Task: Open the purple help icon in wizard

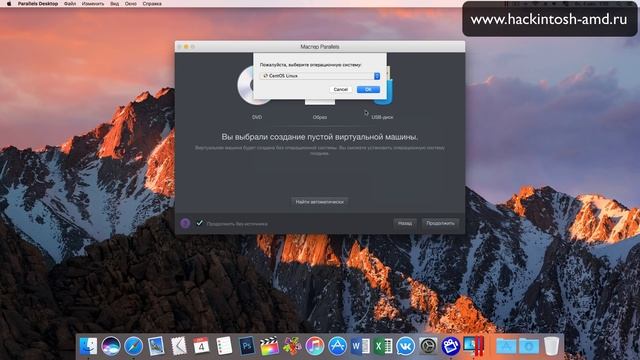Action: [x=185, y=223]
